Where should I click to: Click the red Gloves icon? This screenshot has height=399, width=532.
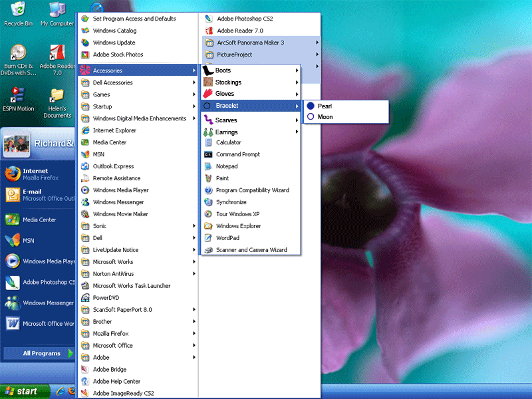(x=207, y=93)
